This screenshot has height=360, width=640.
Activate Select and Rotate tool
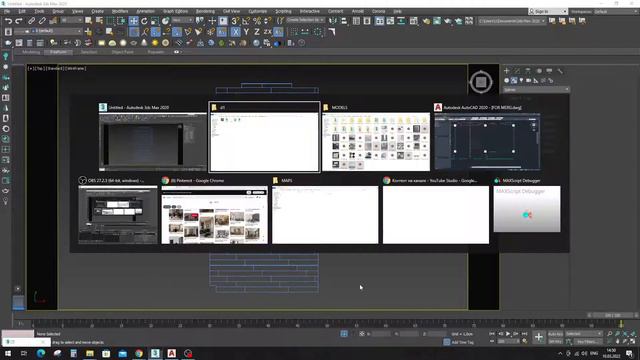pyautogui.click(x=144, y=20)
